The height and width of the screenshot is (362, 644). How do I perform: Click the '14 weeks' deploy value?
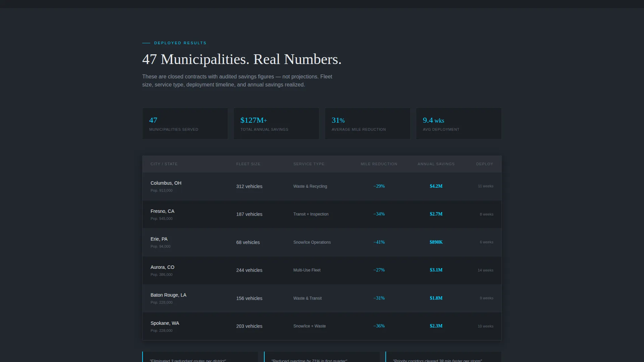(x=486, y=270)
